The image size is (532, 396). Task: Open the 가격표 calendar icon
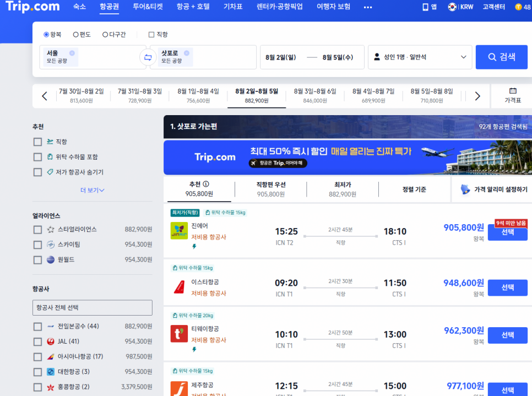(513, 91)
